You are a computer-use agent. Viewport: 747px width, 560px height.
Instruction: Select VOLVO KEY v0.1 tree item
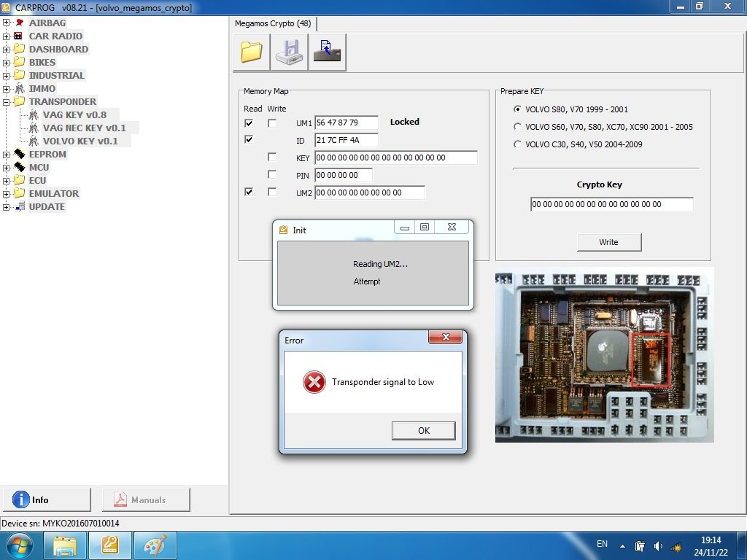coord(80,141)
